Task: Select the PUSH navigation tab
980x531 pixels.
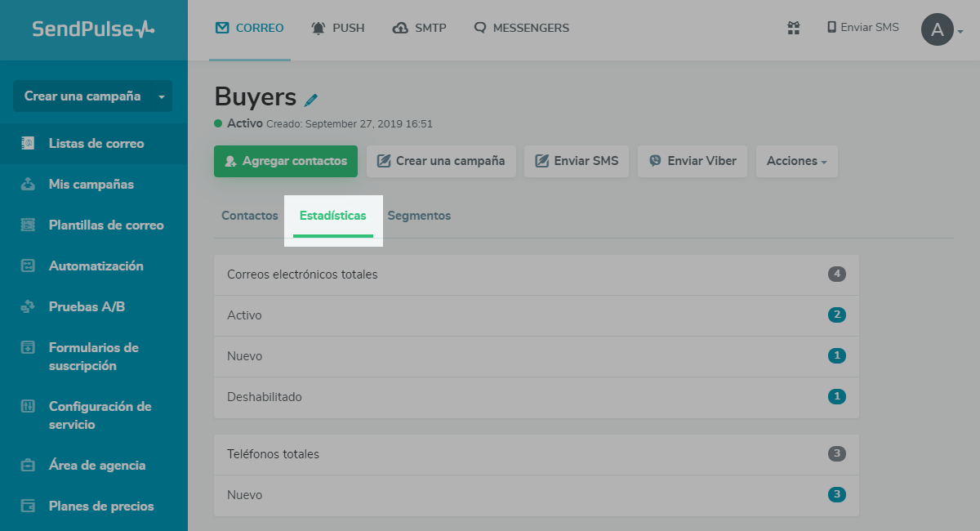Action: tap(338, 28)
